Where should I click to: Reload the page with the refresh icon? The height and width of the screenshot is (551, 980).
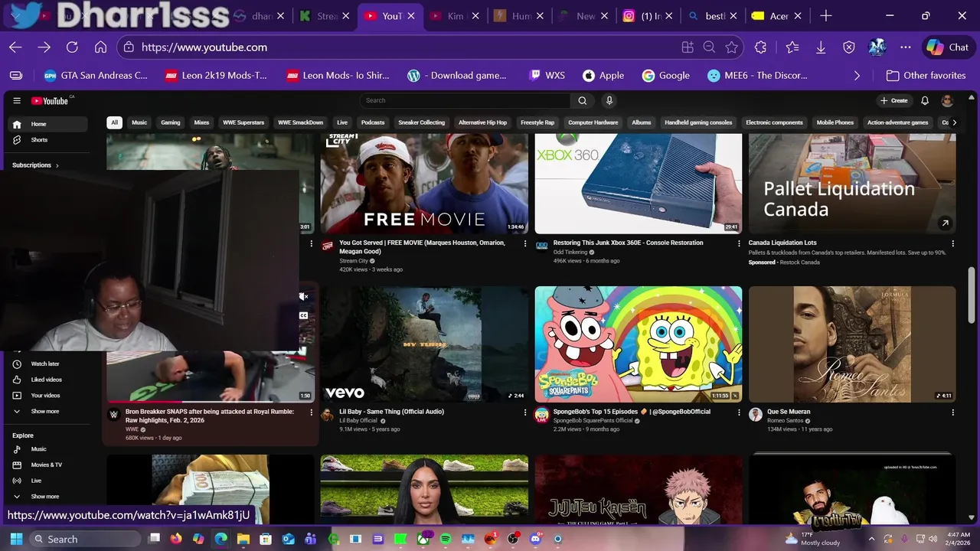click(72, 47)
